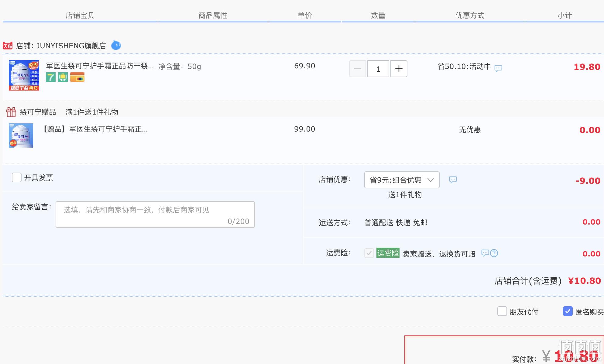Decrease quantity with minus button
The height and width of the screenshot is (364, 604).
(x=358, y=69)
